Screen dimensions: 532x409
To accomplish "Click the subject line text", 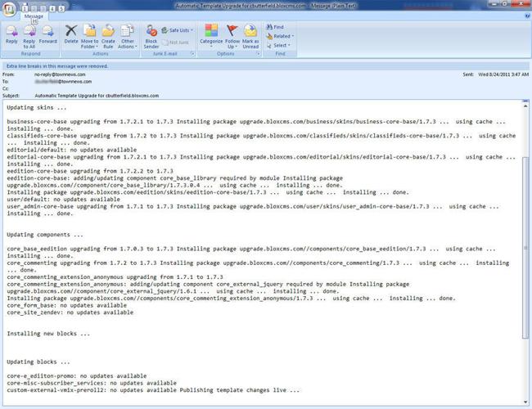I will (x=97, y=96).
